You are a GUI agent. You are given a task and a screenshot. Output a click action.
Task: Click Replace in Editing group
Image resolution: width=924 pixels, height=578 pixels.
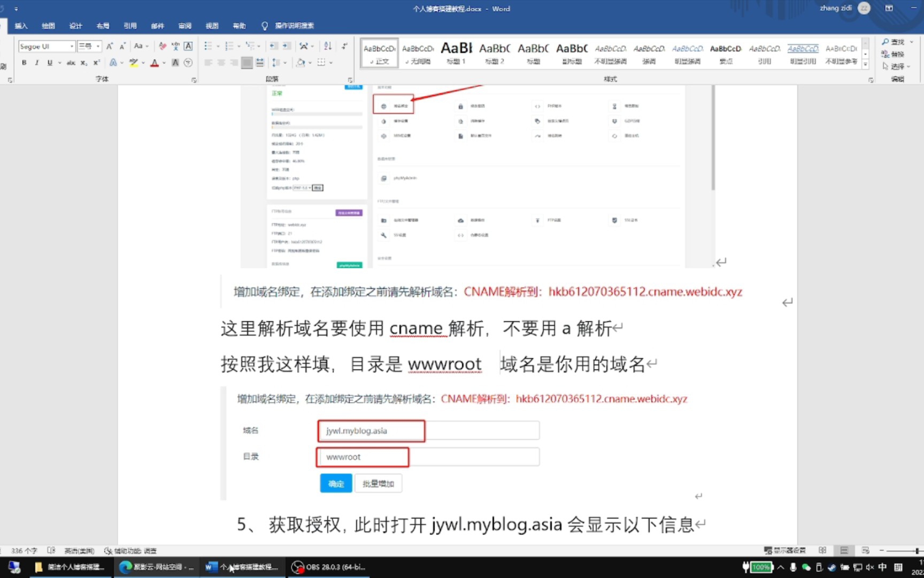893,54
